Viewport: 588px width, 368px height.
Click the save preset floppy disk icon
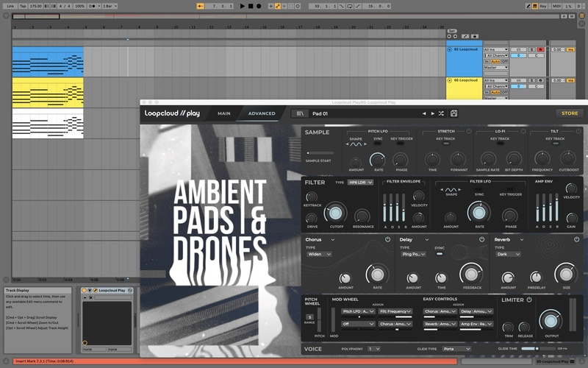454,113
